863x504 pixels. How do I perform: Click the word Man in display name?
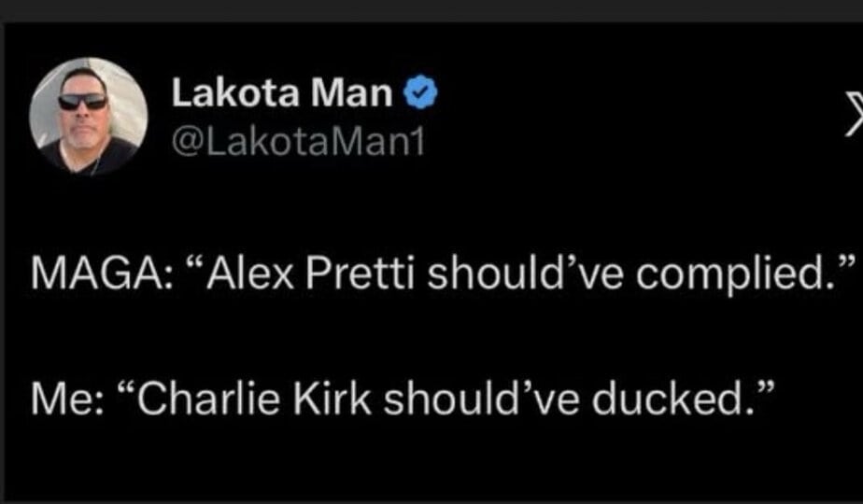point(350,93)
